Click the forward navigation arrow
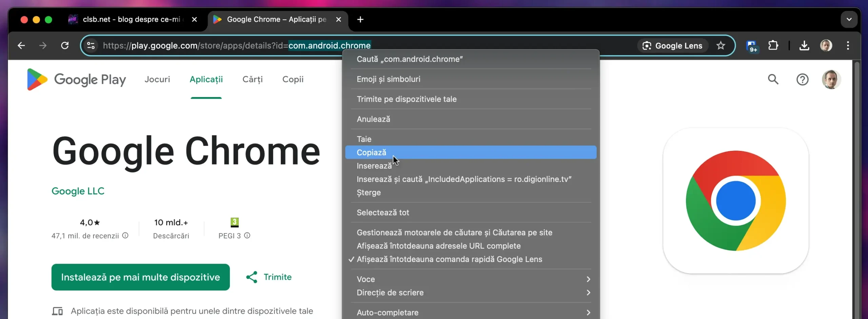The width and height of the screenshot is (868, 319). (x=43, y=45)
